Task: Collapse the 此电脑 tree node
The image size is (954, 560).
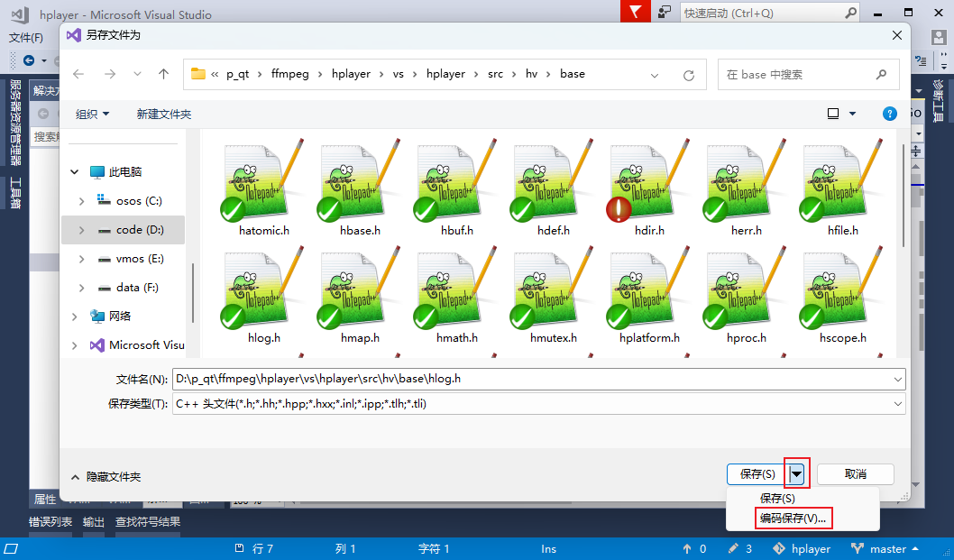Action: [x=74, y=172]
